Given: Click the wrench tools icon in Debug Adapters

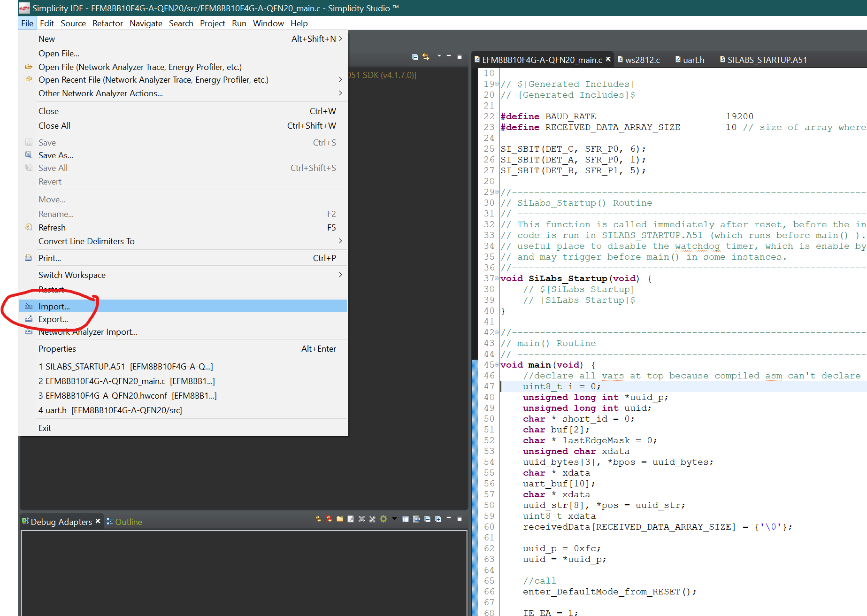Looking at the screenshot, I should (372, 519).
